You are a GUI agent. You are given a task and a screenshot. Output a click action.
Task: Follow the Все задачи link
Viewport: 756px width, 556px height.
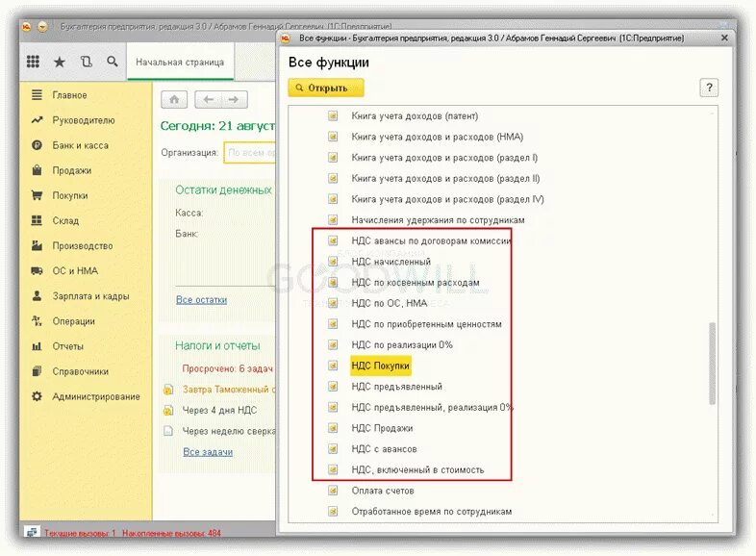tap(208, 452)
